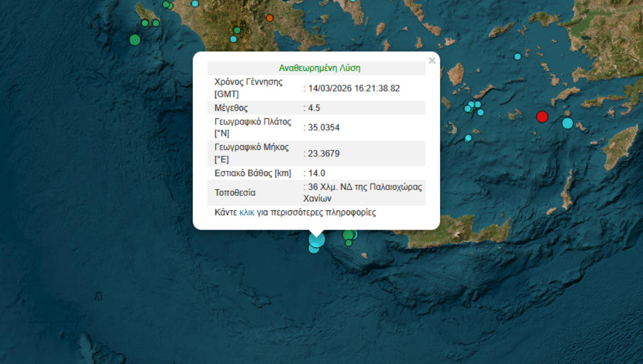This screenshot has width=643, height=364.
Task: Click the lower-right cyan marker in the Aegean cluster
Action: [x=481, y=112]
